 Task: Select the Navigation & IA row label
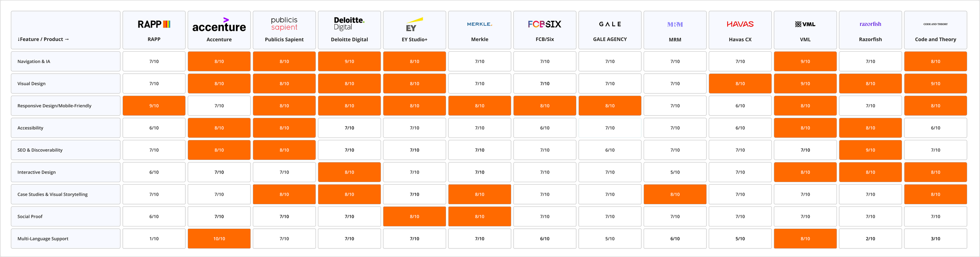click(x=65, y=62)
